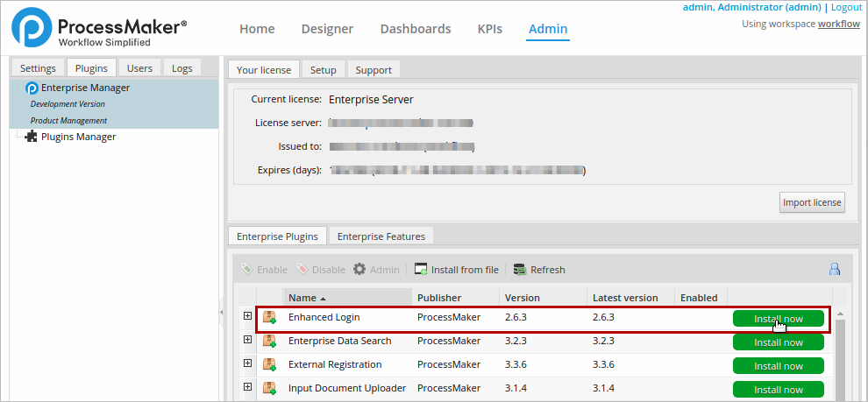Switch to the Enterprise Features tab
This screenshot has height=402, width=868.
[x=381, y=236]
